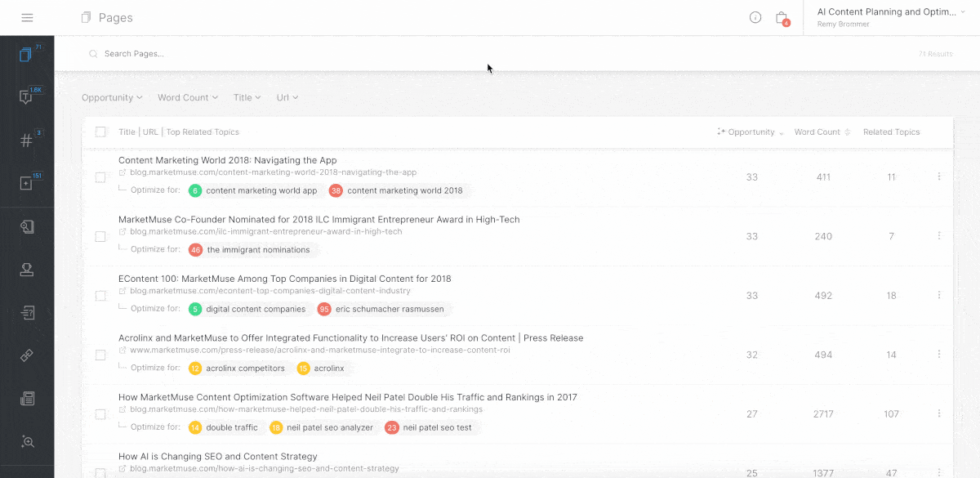The width and height of the screenshot is (980, 478).
Task: Open external link icon for ilc-immigrant URL
Action: click(x=122, y=231)
